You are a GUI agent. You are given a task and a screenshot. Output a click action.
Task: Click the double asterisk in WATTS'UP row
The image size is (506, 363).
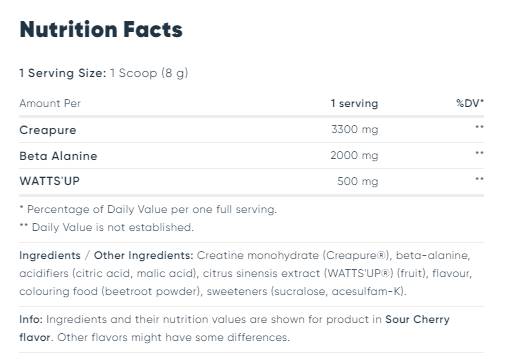pos(479,179)
